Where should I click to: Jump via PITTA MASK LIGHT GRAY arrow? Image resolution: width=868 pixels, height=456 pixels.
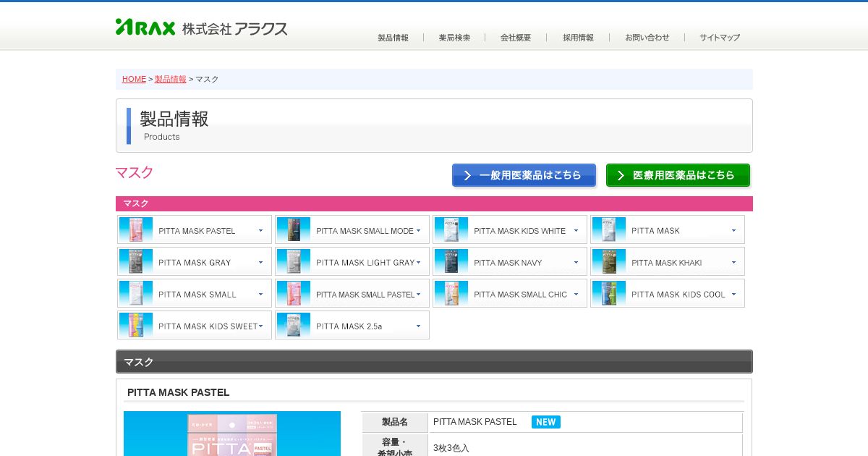pyautogui.click(x=418, y=263)
